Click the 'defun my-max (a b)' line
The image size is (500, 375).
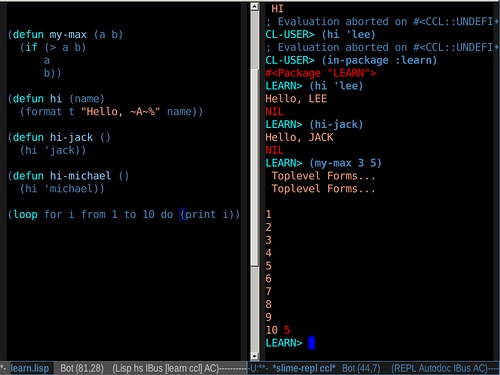65,34
